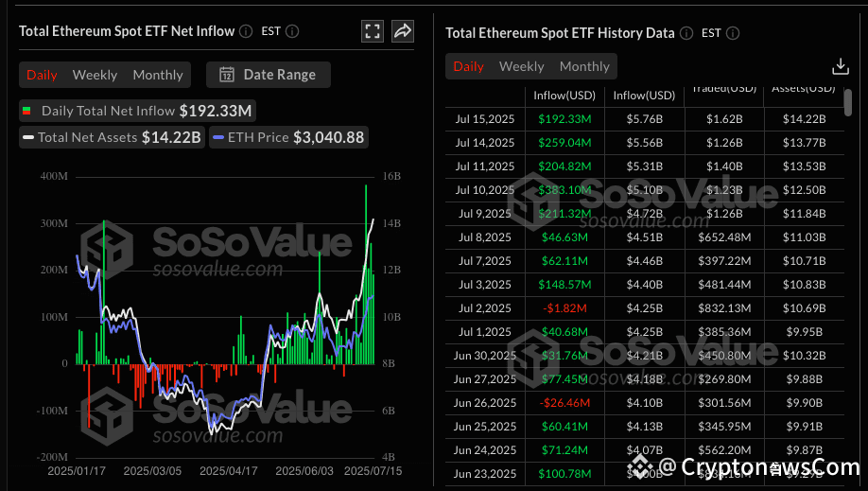868x491 pixels.
Task: Click the $71.24M inflow value
Action: (x=564, y=450)
